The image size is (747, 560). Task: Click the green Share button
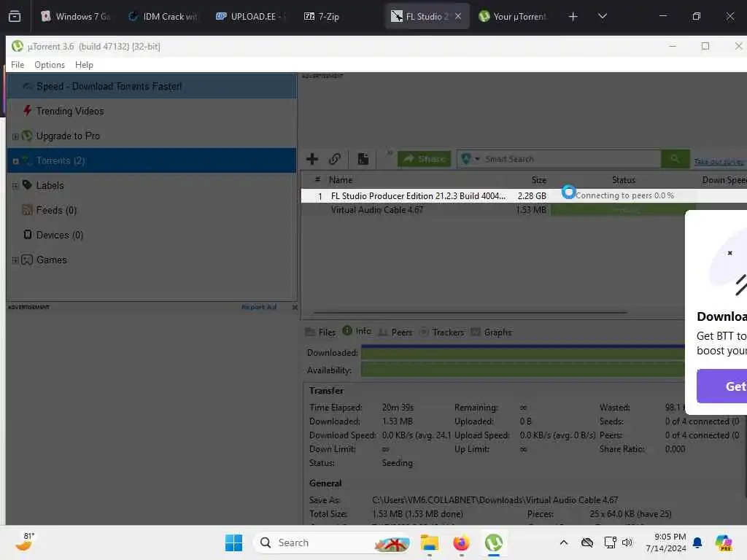point(425,159)
